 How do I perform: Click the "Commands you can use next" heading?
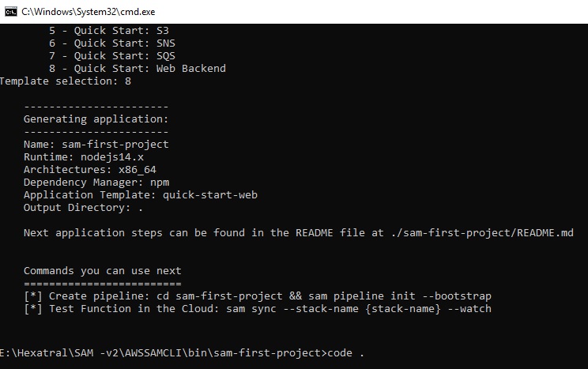click(x=103, y=271)
